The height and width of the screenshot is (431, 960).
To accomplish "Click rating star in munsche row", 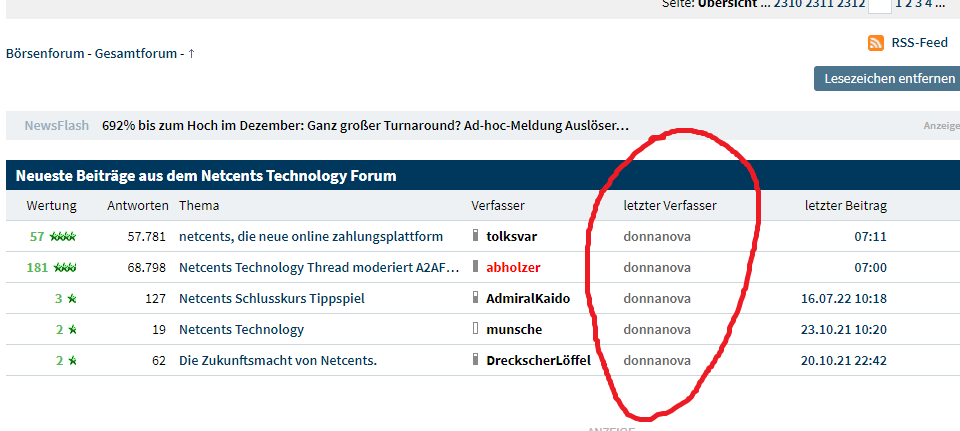I will (x=72, y=329).
